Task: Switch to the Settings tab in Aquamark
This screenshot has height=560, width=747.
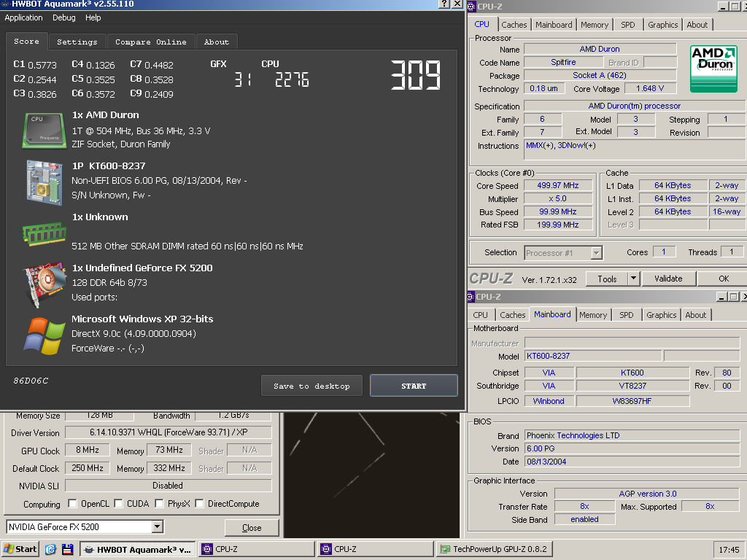Action: (77, 42)
